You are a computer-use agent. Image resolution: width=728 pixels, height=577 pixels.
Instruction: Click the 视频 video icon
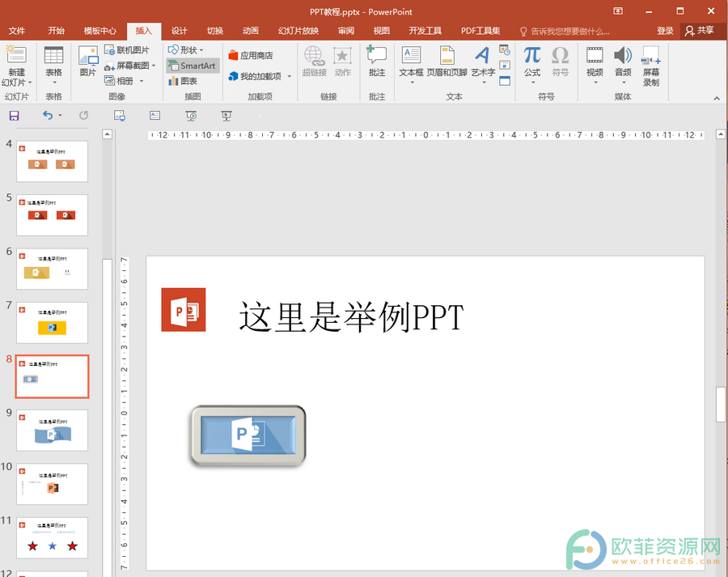pyautogui.click(x=595, y=55)
